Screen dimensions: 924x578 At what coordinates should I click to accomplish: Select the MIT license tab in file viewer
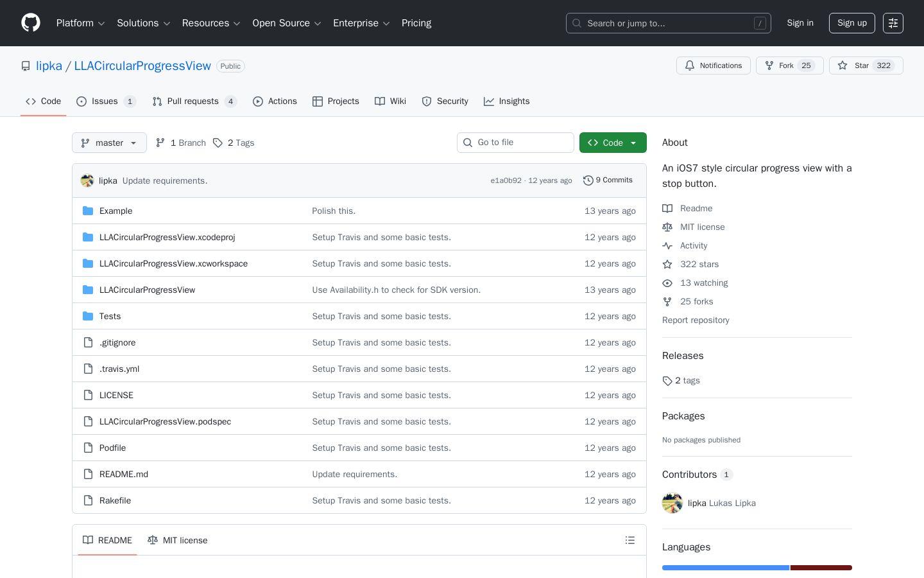pyautogui.click(x=177, y=540)
